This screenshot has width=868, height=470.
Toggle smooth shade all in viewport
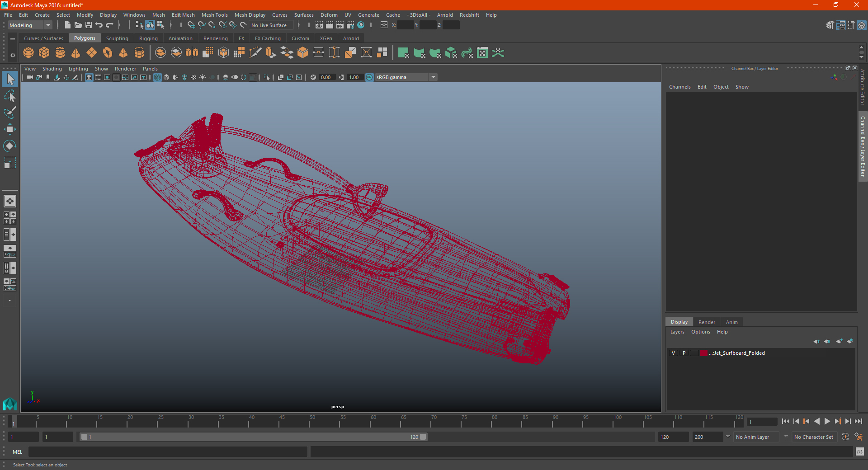(x=166, y=77)
